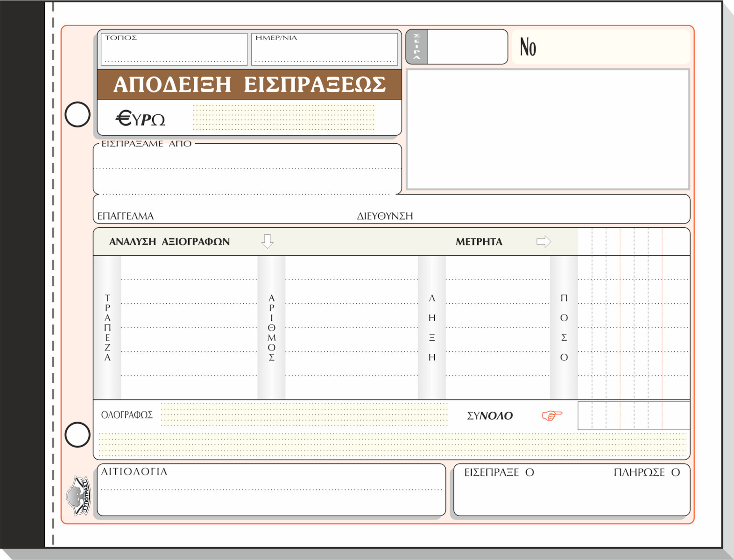Click the ΕΙΣΠΡΑΞΑΜΕ ΑΠΟ box

(247, 169)
